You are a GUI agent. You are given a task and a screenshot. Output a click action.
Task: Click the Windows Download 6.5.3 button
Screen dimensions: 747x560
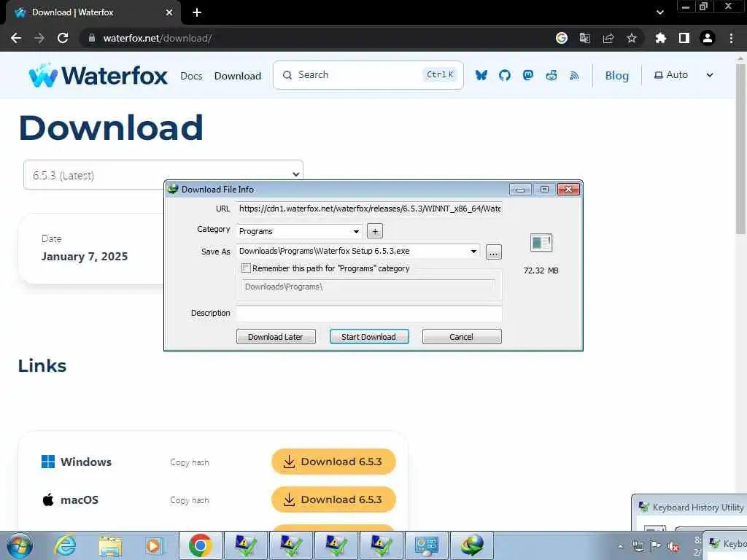tap(333, 462)
